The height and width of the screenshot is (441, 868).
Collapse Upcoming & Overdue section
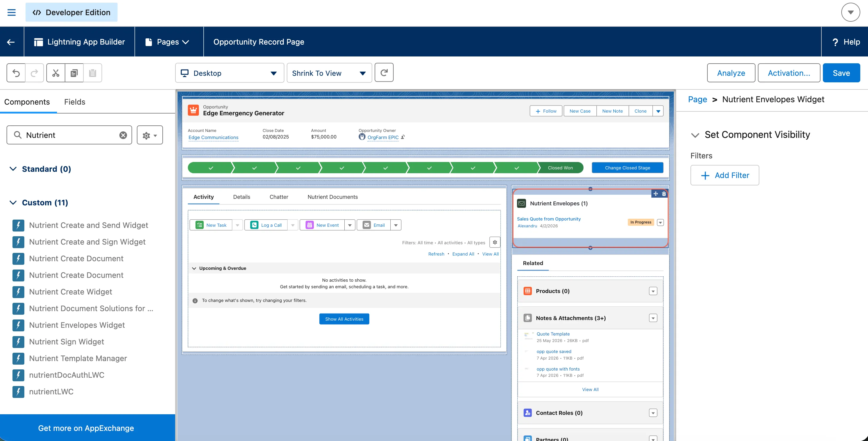194,268
